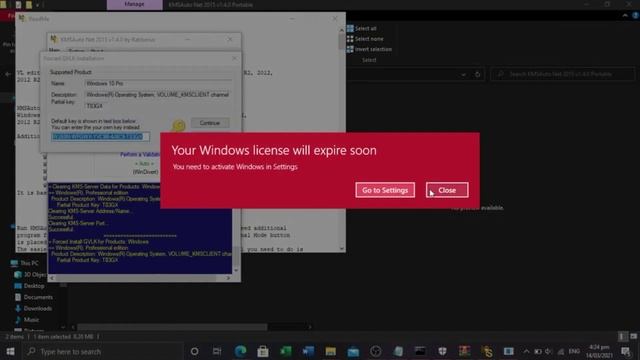This screenshot has width=640, height=360.
Task: Open Cortana from the taskbar
Action: 195,351
